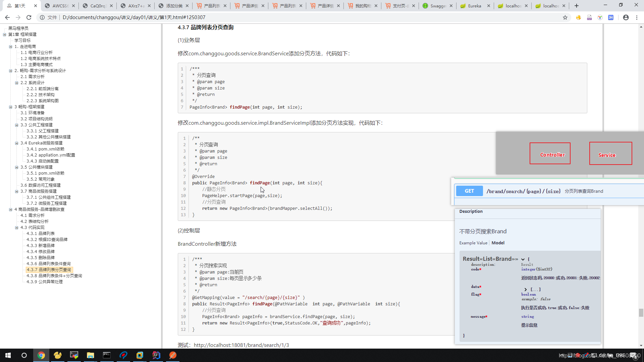This screenshot has height=362, width=644.
Task: Click the Service icon in overlay
Action: (607, 155)
